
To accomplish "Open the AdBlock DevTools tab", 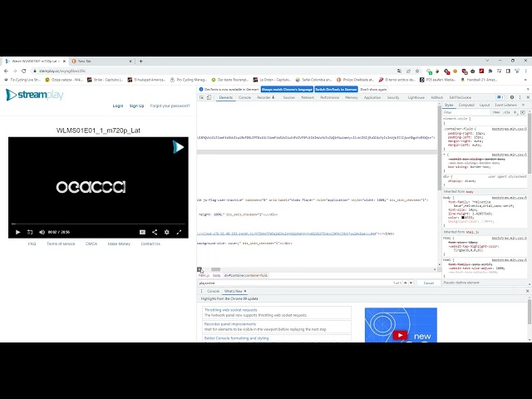I will coord(437,97).
